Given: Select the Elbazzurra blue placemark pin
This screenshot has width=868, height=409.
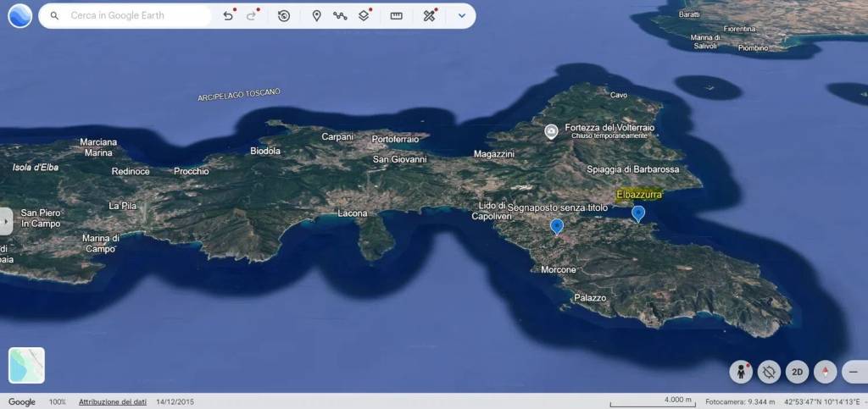Looking at the screenshot, I should coord(638,213).
